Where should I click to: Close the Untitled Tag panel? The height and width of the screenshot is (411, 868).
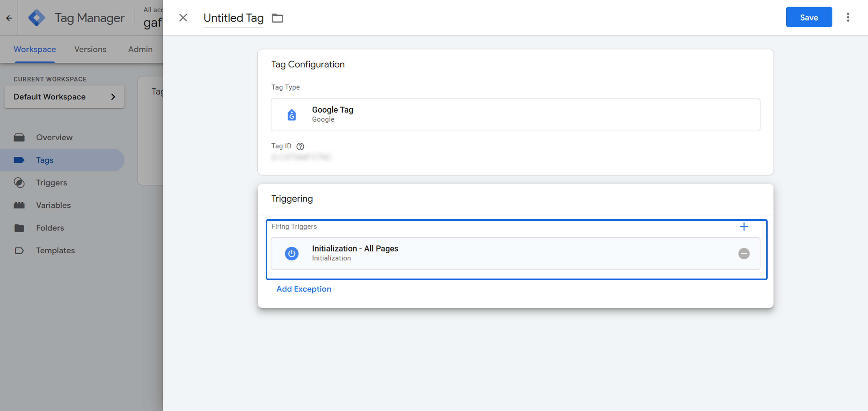(x=183, y=17)
